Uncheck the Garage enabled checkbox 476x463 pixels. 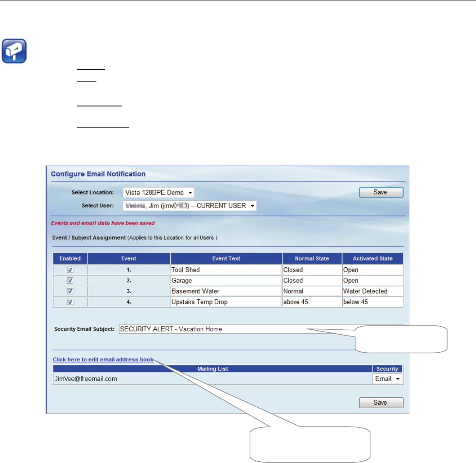click(70, 280)
